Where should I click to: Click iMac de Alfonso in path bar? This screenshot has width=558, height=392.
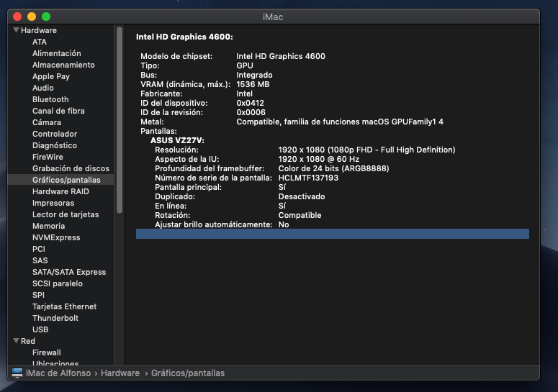coord(58,373)
